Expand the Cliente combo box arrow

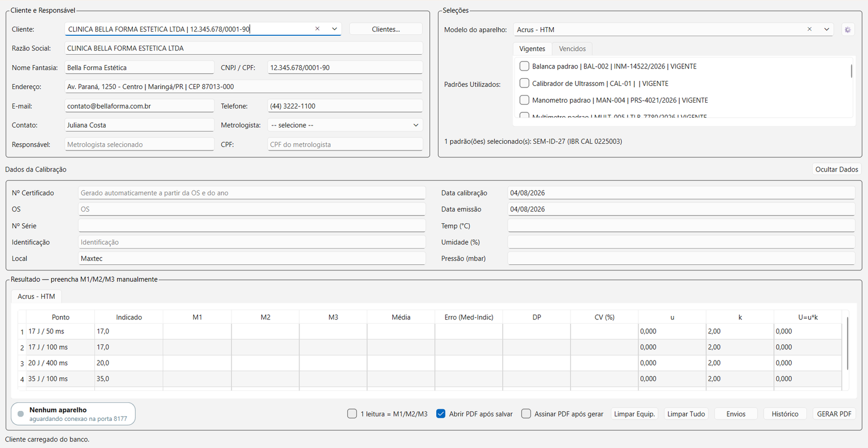pyautogui.click(x=334, y=29)
